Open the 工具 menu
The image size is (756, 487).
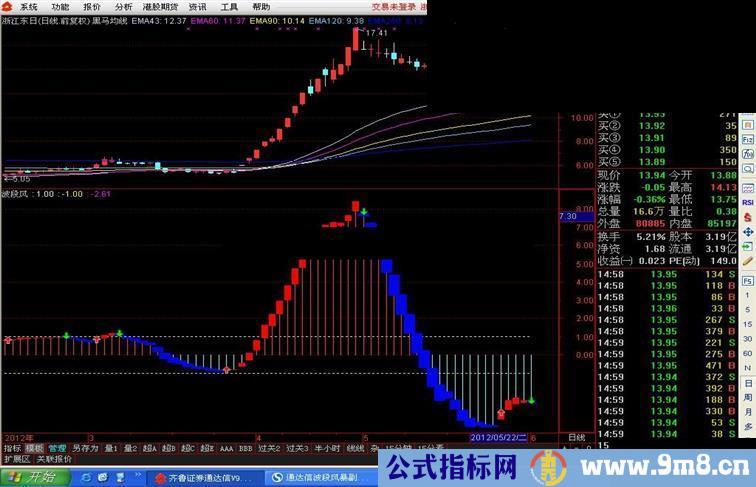pos(229,7)
